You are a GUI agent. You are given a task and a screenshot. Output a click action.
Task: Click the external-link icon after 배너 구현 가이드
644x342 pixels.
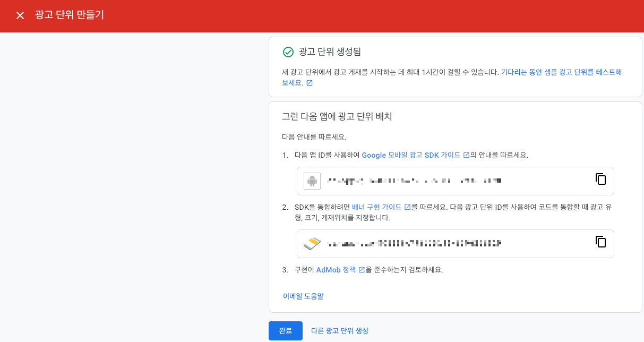[x=408, y=207]
